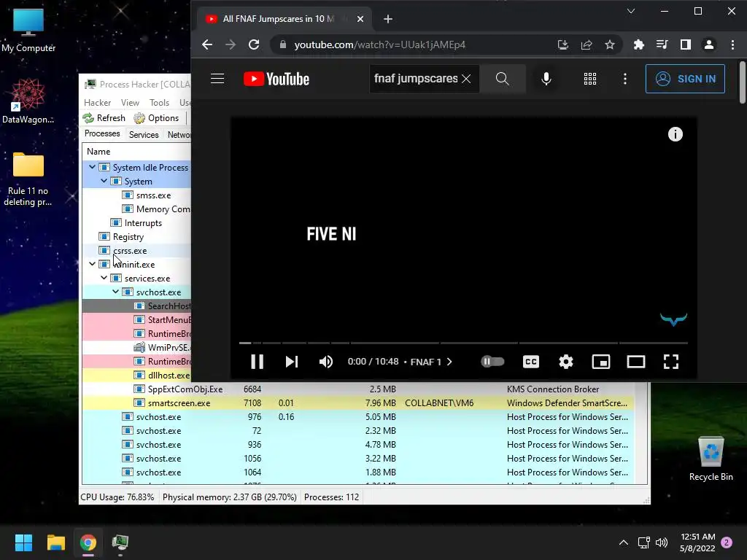Focus the YouTube search field

click(415, 79)
